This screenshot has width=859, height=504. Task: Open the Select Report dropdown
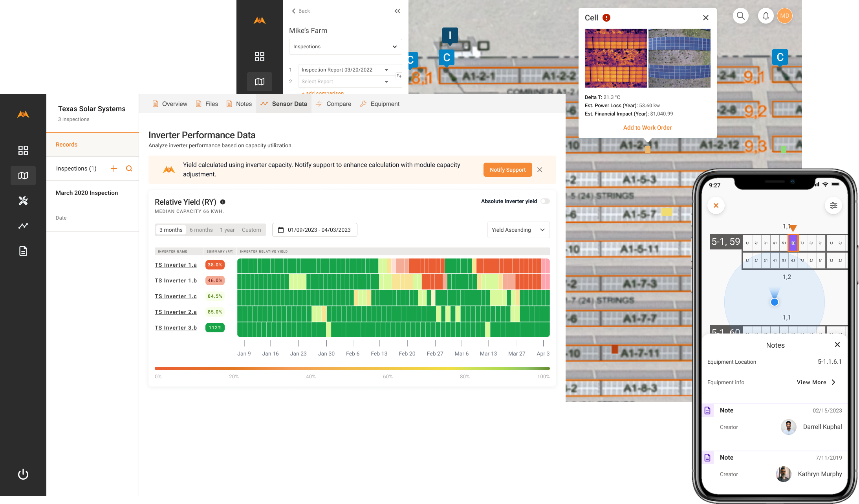coord(345,82)
